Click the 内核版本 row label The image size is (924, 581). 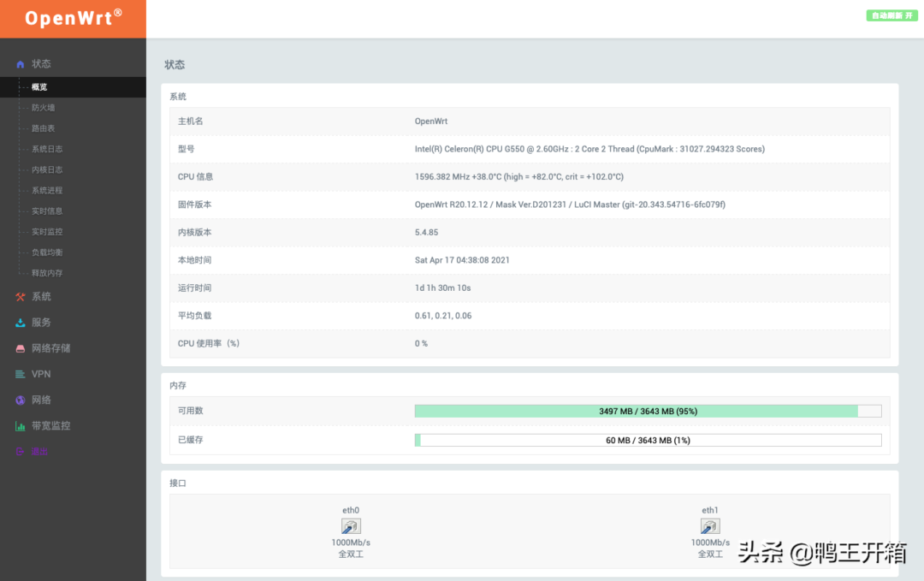[194, 232]
